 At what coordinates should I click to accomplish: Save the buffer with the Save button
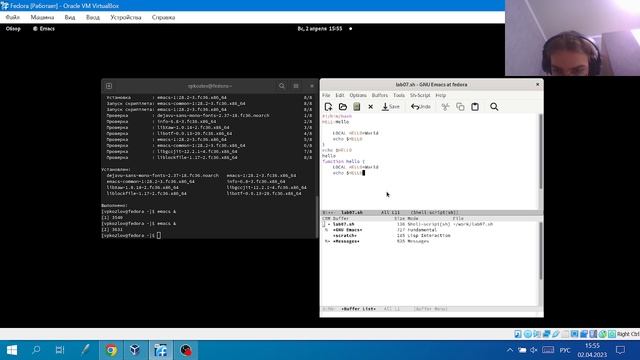coord(391,107)
